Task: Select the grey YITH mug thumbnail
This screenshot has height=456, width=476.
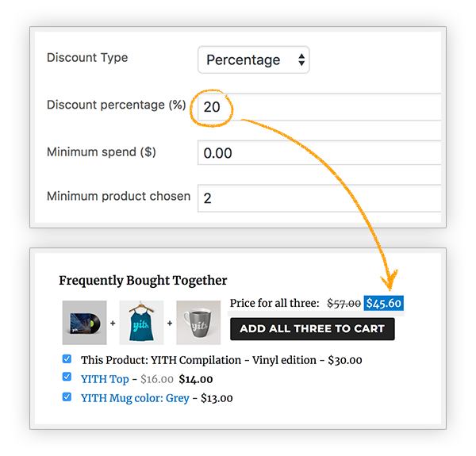Action: (198, 323)
